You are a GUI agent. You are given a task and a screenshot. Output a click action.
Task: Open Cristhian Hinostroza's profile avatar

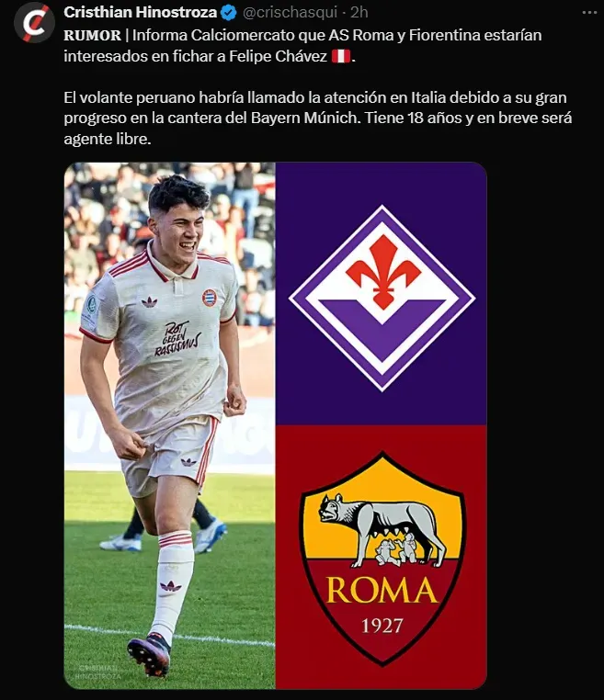(34, 23)
